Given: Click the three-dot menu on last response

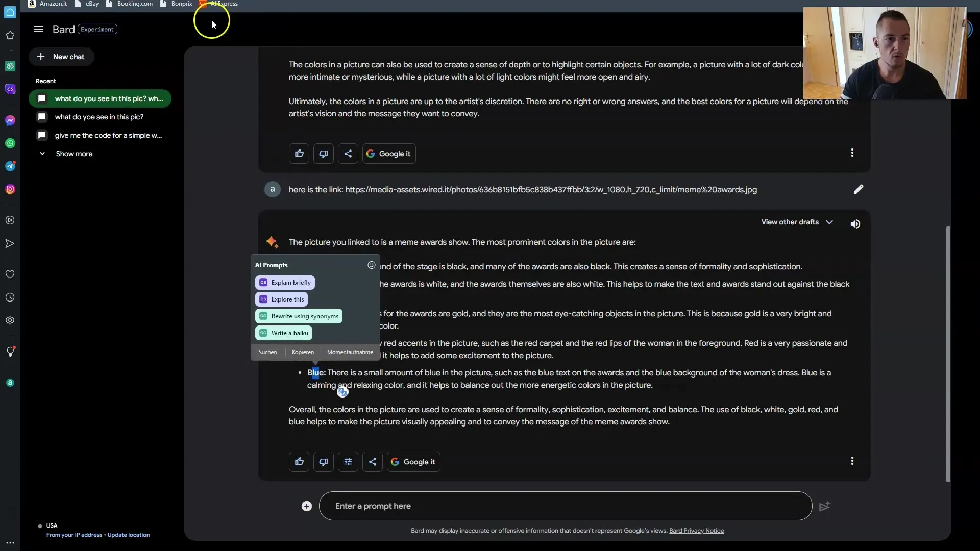Looking at the screenshot, I should click(853, 461).
